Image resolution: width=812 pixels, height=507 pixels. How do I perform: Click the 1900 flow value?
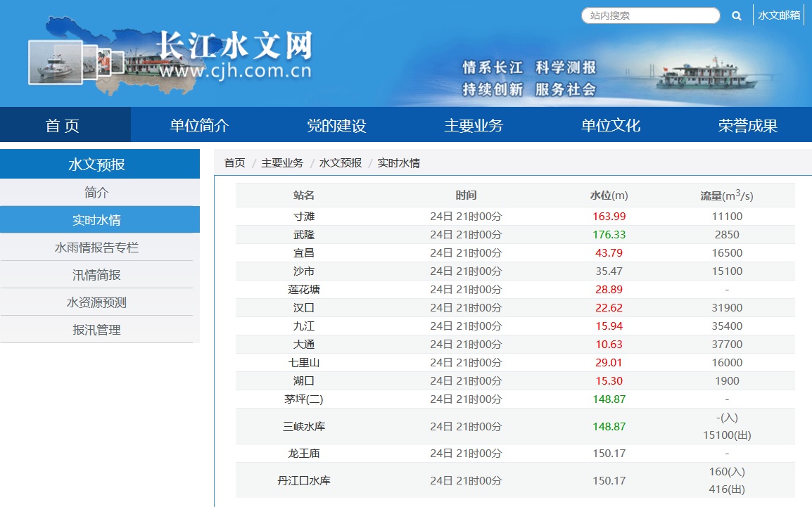click(x=727, y=380)
